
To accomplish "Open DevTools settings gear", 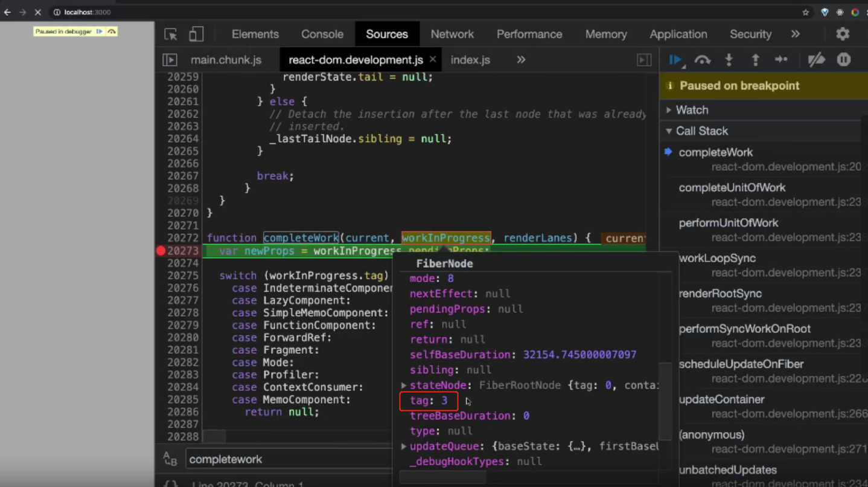I will 843,34.
